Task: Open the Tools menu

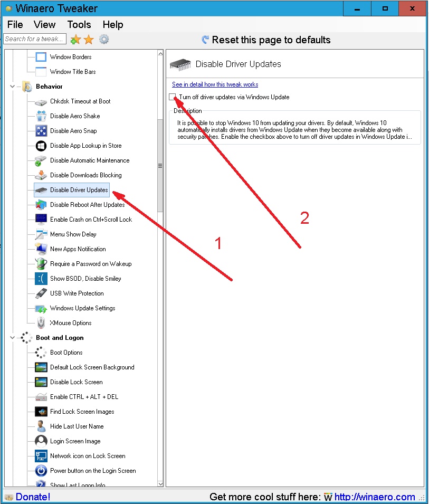Action: pyautogui.click(x=79, y=25)
